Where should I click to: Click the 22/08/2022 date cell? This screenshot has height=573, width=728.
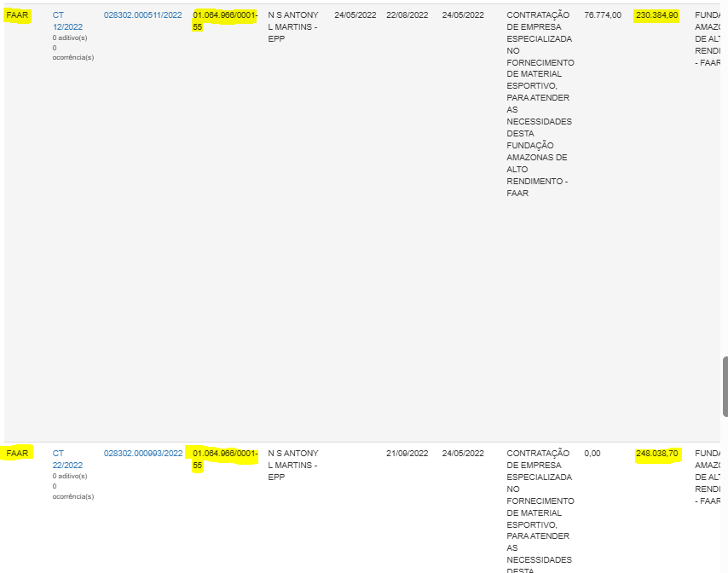[x=407, y=15]
